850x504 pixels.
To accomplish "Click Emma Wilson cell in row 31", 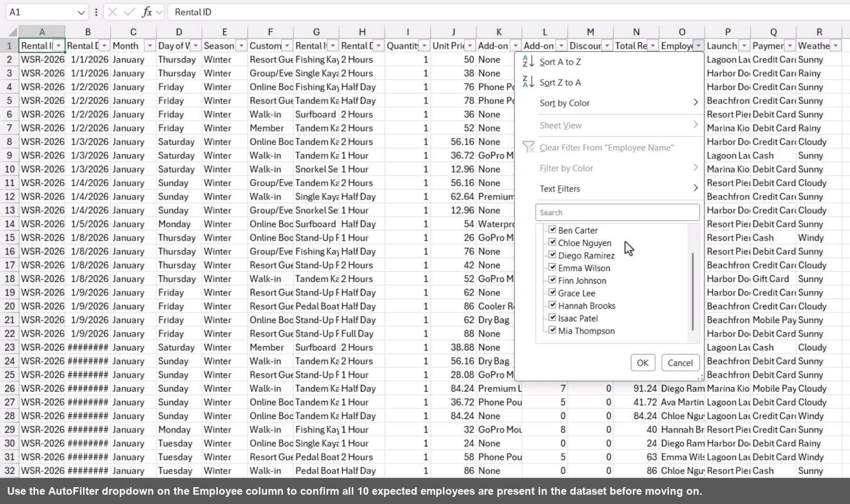I will tap(681, 457).
